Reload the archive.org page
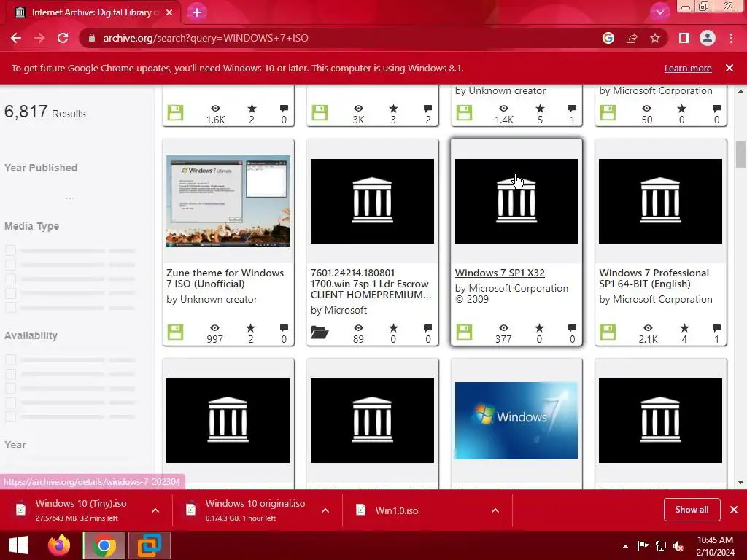Viewport: 747px width, 560px height. 63,38
